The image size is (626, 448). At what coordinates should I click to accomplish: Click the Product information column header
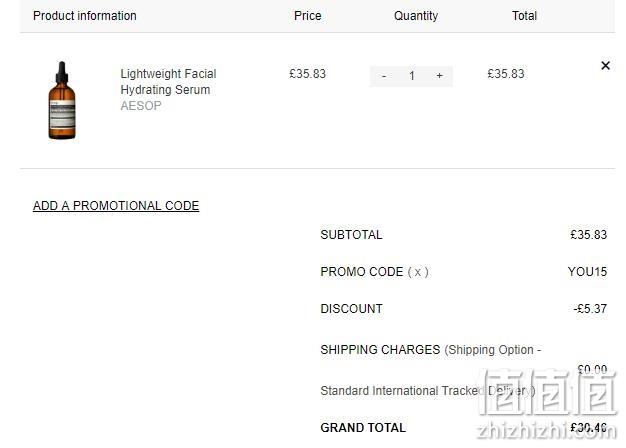(x=85, y=16)
